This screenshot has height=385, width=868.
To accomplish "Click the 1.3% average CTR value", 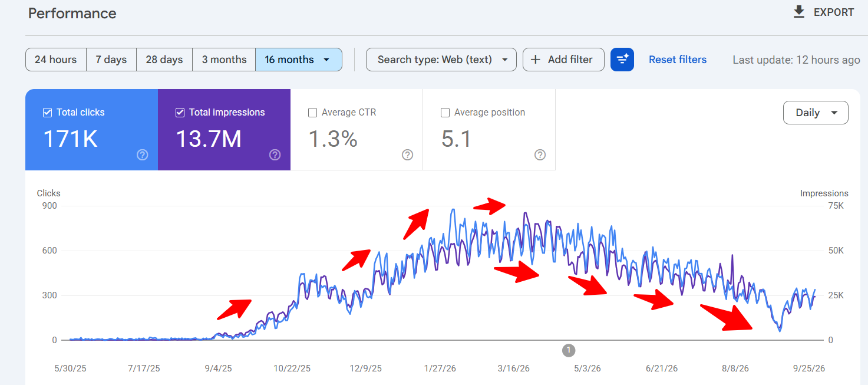I will coord(333,139).
